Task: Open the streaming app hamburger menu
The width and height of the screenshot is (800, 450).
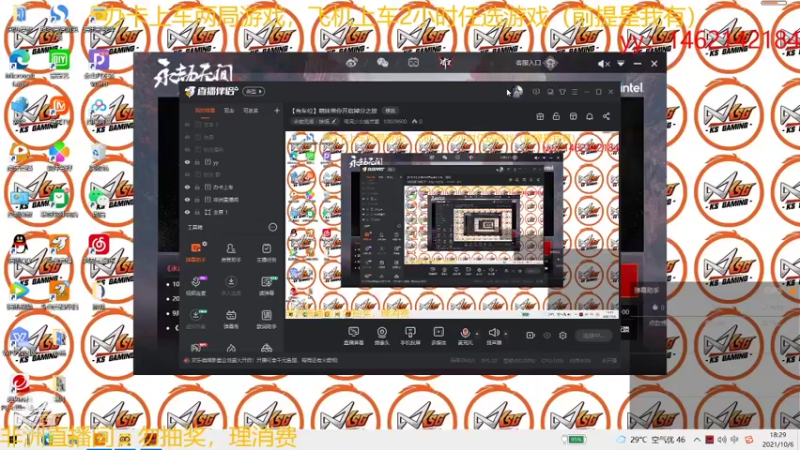Action: (574, 92)
